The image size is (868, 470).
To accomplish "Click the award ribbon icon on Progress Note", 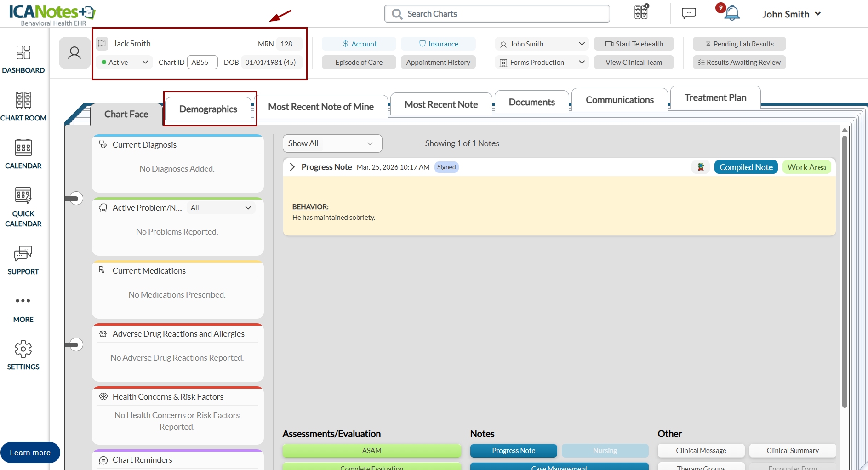I will (x=701, y=167).
